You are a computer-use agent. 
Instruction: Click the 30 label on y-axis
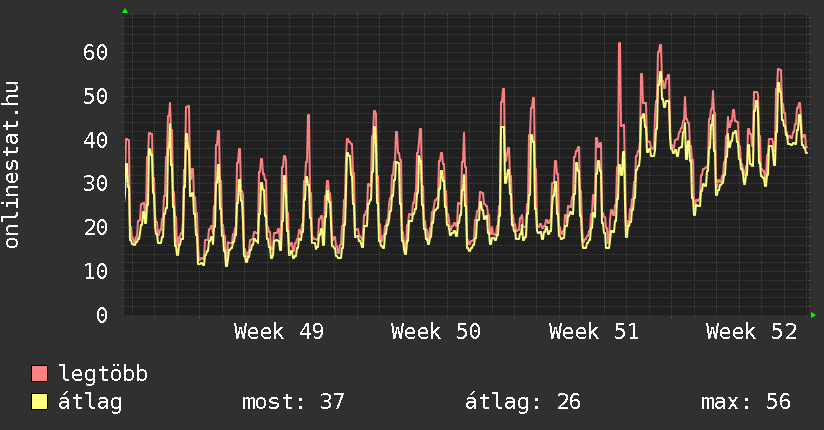click(x=94, y=183)
